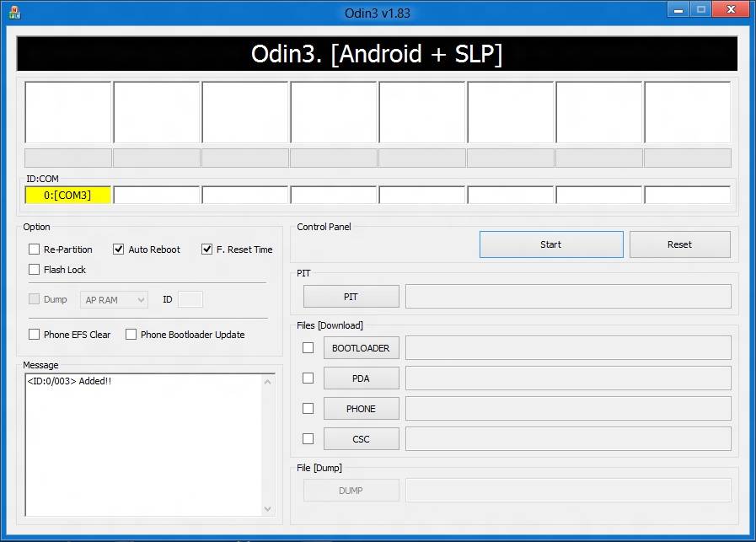Open the PIT file browser button
Image resolution: width=756 pixels, height=542 pixels.
[351, 297]
